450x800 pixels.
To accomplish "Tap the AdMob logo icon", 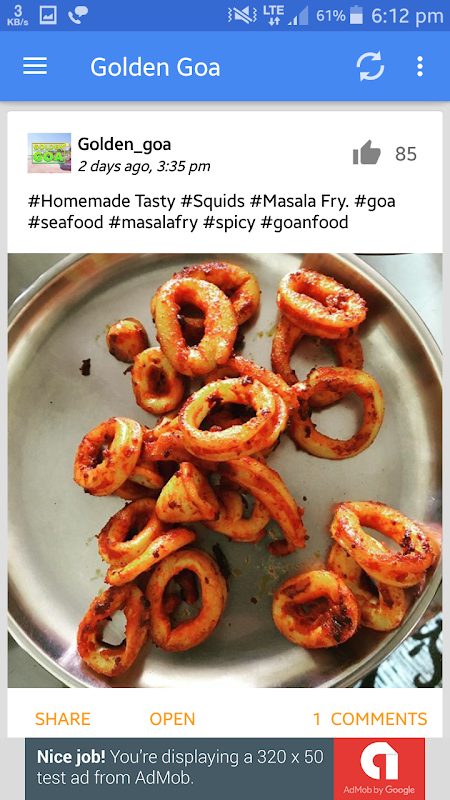I will (x=379, y=769).
